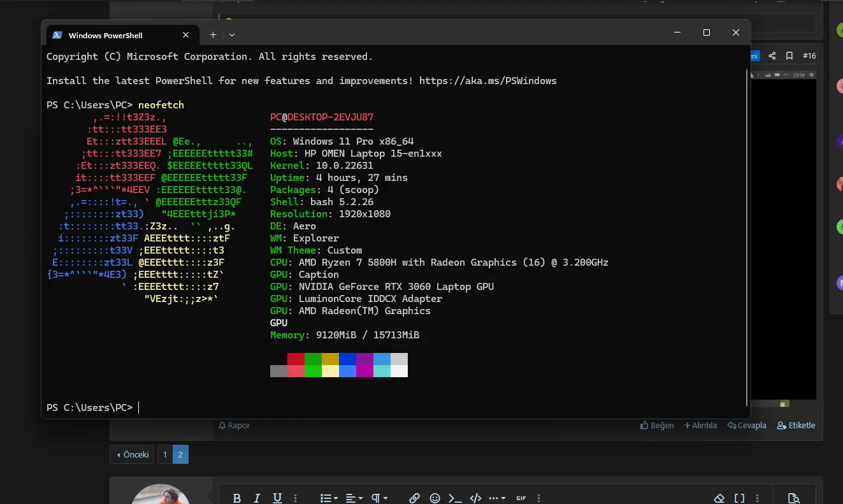The width and height of the screenshot is (843, 504).
Task: Click the PowerShell icon in the terminal tab
Action: 57,35
